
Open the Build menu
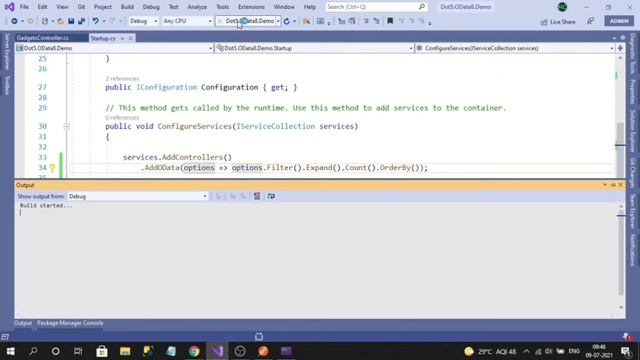point(127,7)
